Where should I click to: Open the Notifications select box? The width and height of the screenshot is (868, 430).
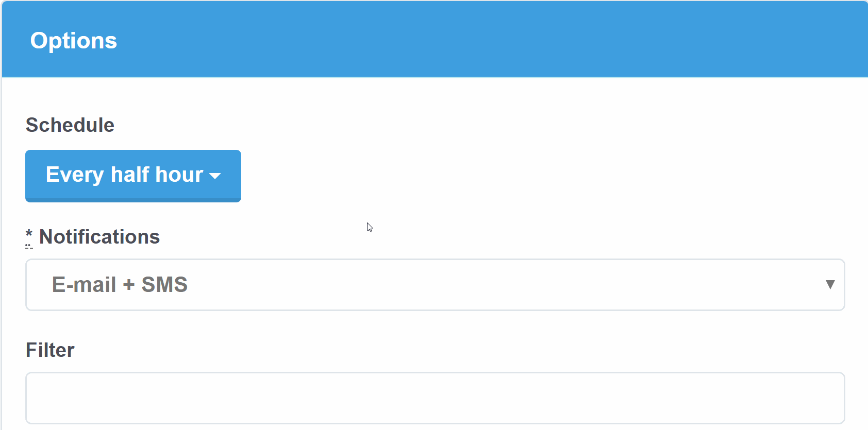(435, 285)
